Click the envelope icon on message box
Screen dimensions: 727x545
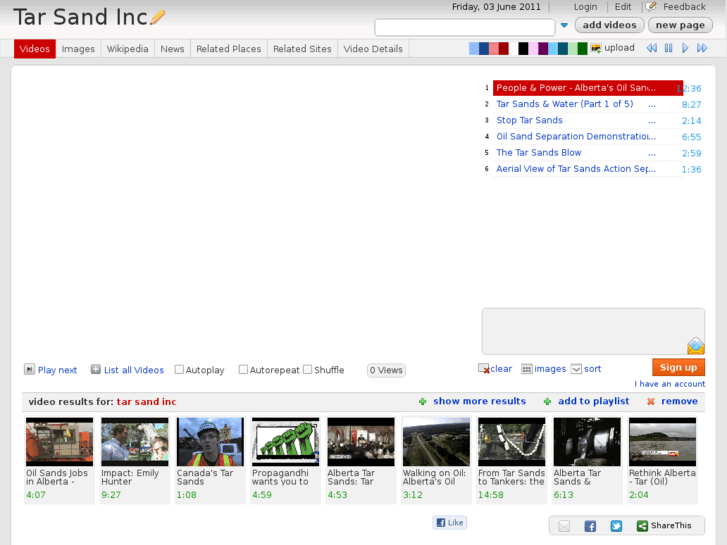tap(695, 346)
